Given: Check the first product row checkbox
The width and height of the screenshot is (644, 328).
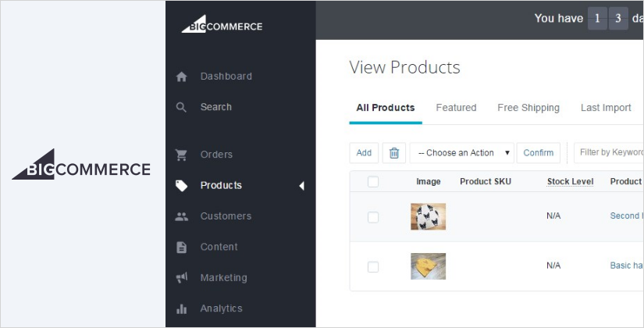Looking at the screenshot, I should 373,217.
